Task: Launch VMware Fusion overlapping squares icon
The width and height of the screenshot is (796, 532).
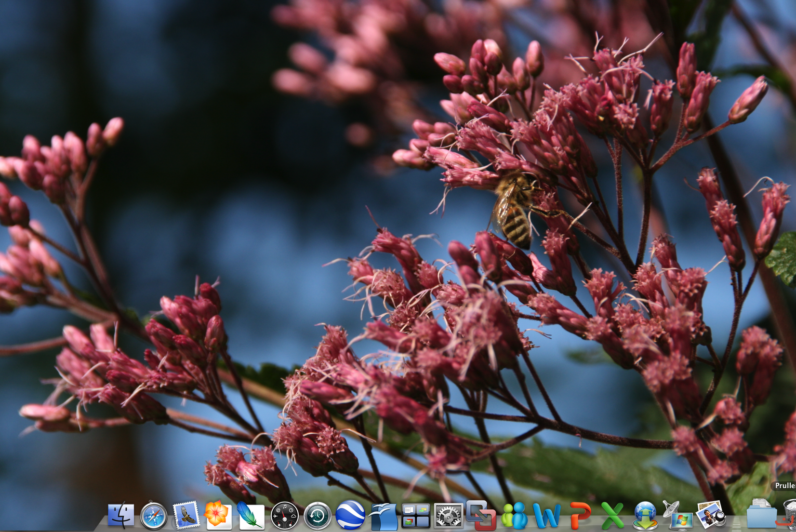Action: [481, 516]
